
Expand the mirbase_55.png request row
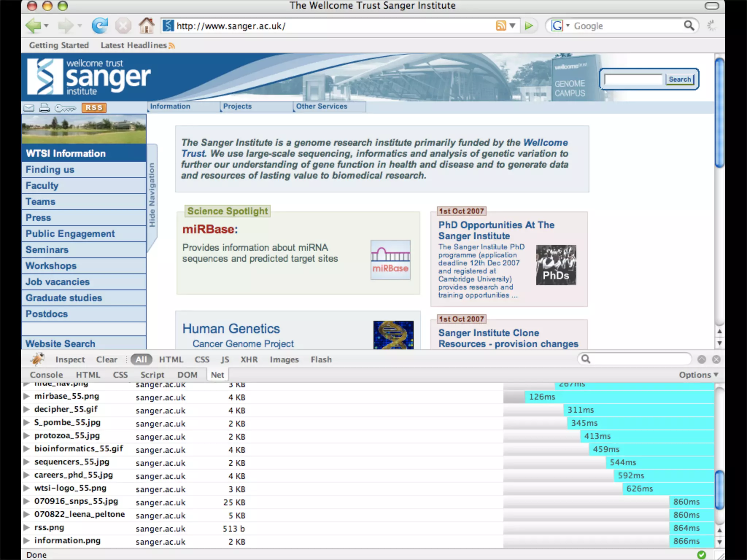26,396
